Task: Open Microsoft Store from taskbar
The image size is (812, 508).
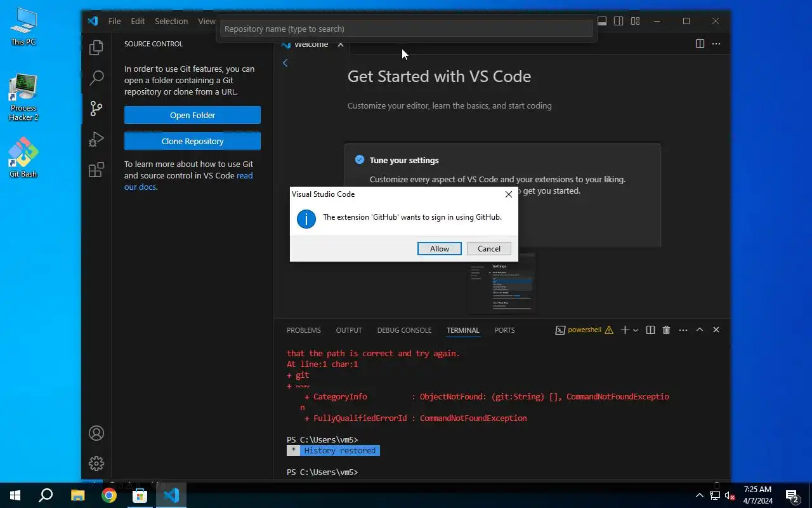Action: coord(140,495)
